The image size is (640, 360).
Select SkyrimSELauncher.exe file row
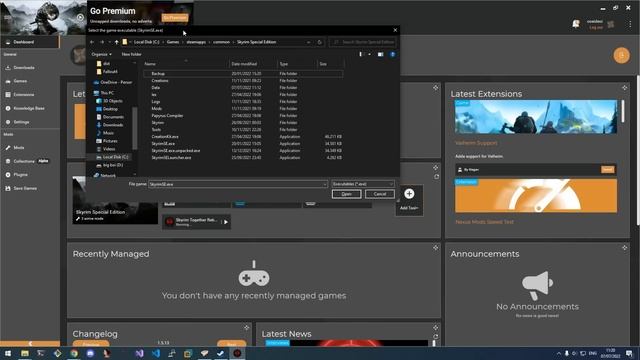pyautogui.click(x=243, y=158)
